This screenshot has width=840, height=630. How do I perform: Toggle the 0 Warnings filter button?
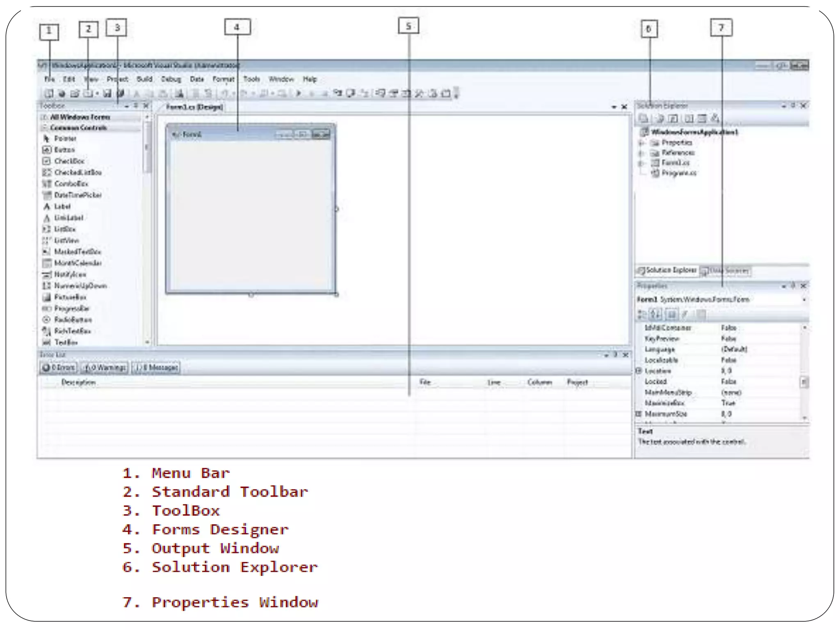(x=105, y=367)
